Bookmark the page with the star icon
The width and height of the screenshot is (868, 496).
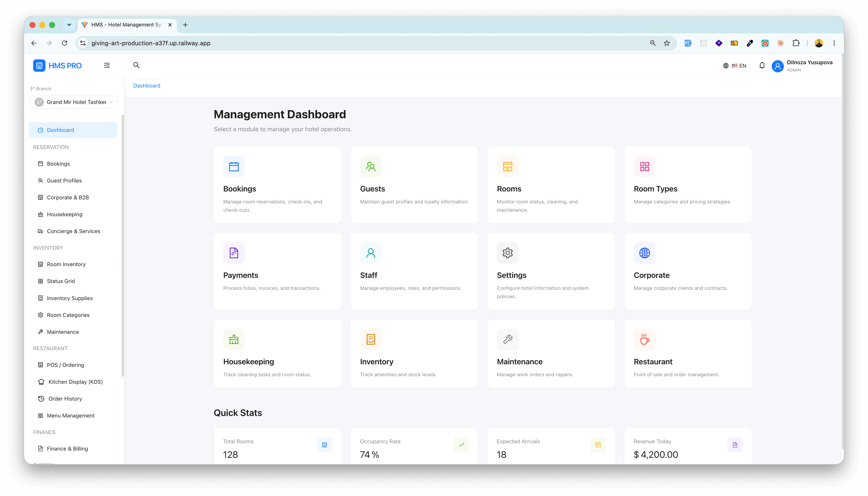667,43
